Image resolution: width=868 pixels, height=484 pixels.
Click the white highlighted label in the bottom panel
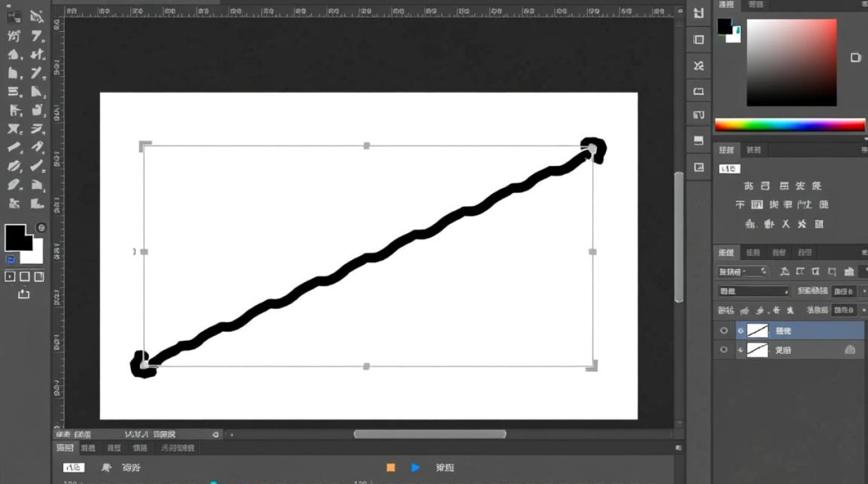tap(74, 467)
